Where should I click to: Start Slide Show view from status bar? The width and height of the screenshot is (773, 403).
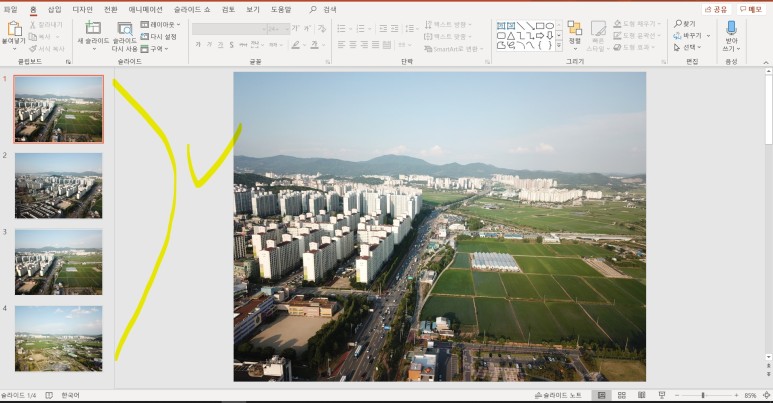pyautogui.click(x=662, y=395)
